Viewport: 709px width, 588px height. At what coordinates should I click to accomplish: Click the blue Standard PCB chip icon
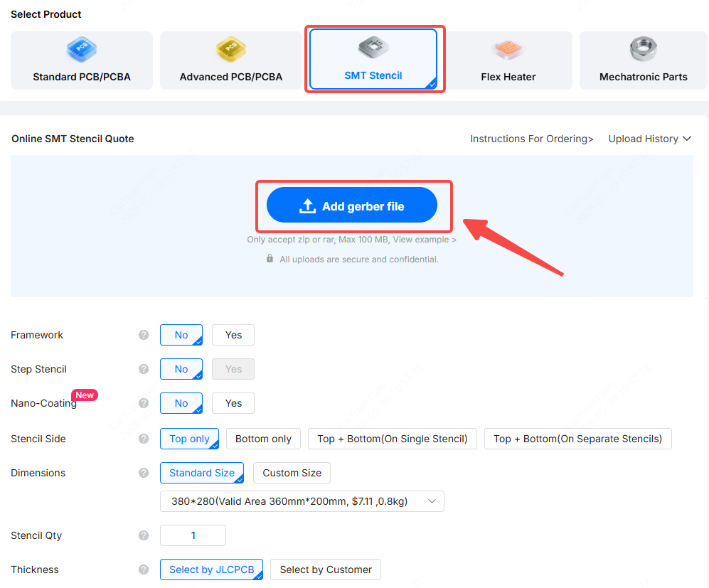pyautogui.click(x=81, y=49)
